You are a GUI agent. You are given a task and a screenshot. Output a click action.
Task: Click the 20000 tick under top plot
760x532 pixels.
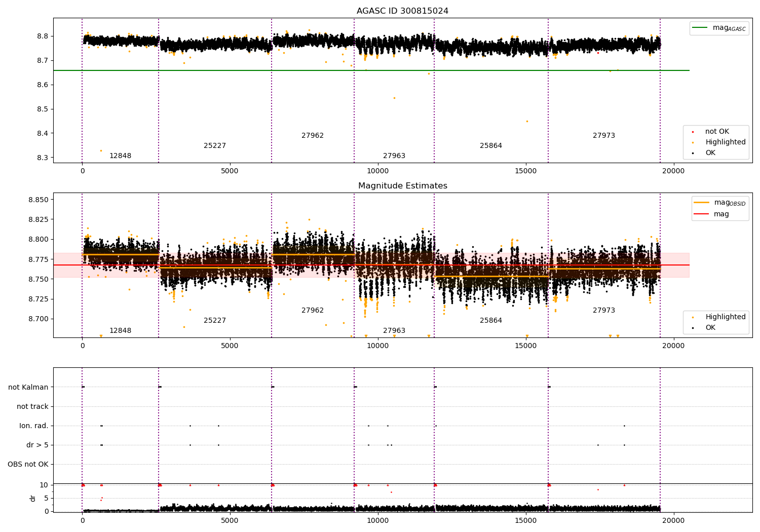coord(673,171)
